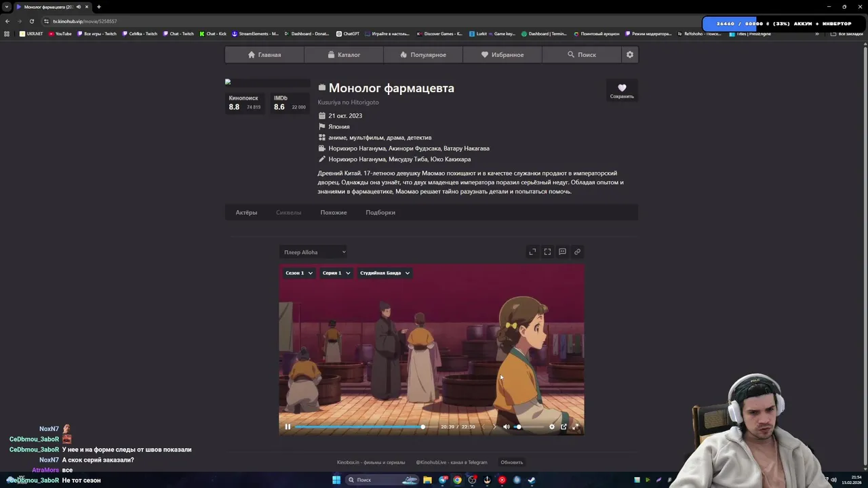Screen dimensions: 868x488
Task: Open @KinohubLive Telegram channel link
Action: 452,462
